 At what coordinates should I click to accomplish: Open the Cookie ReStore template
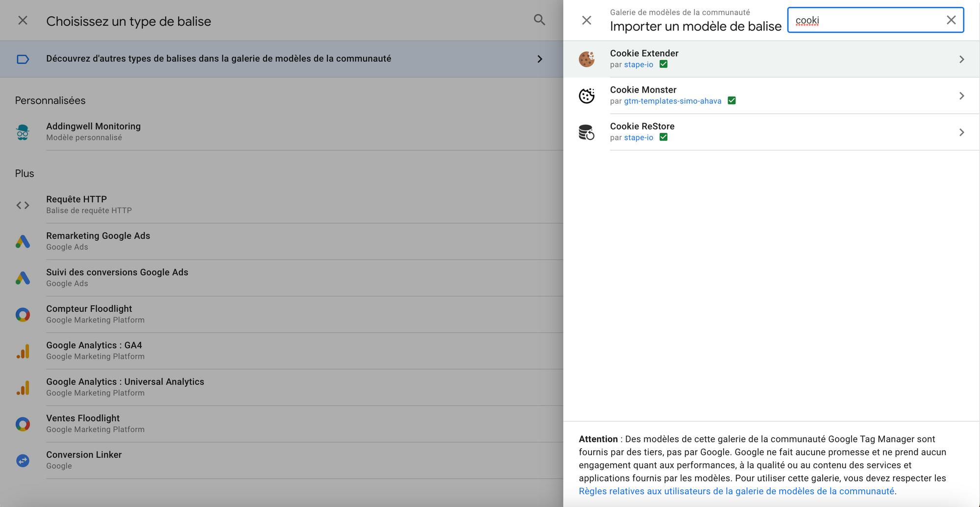point(771,132)
